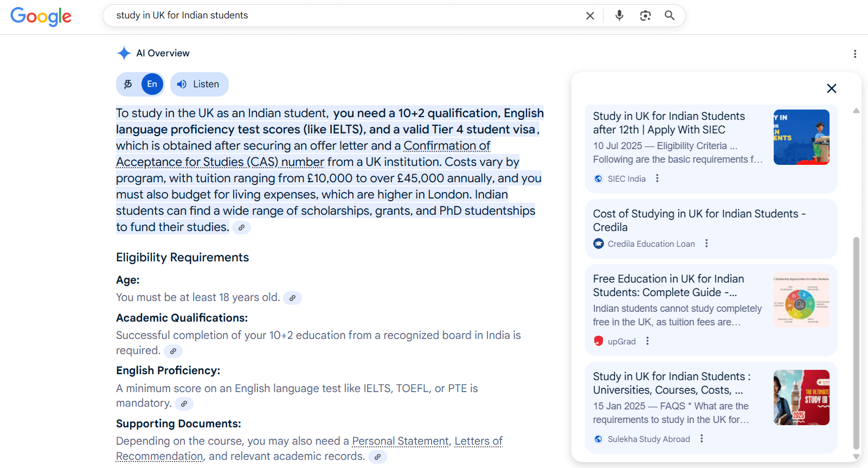Expand upGrad result three-dot menu
Viewport: 868px width, 468px height.
tap(647, 341)
